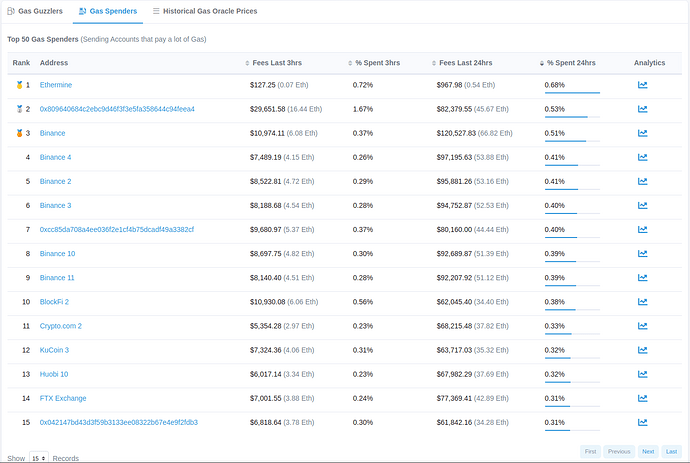Open the Crypto.com 2 address link
The image size is (690, 463).
point(61,326)
